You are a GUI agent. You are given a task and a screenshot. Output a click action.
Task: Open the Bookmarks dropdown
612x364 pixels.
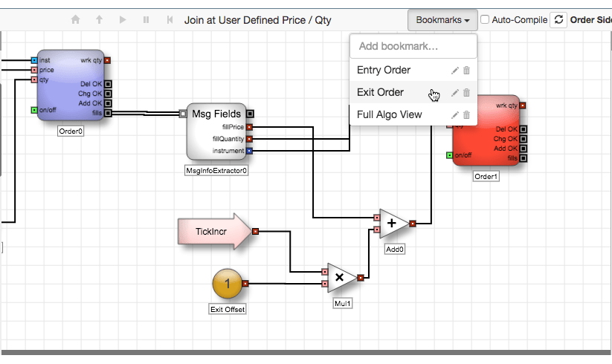pos(442,20)
